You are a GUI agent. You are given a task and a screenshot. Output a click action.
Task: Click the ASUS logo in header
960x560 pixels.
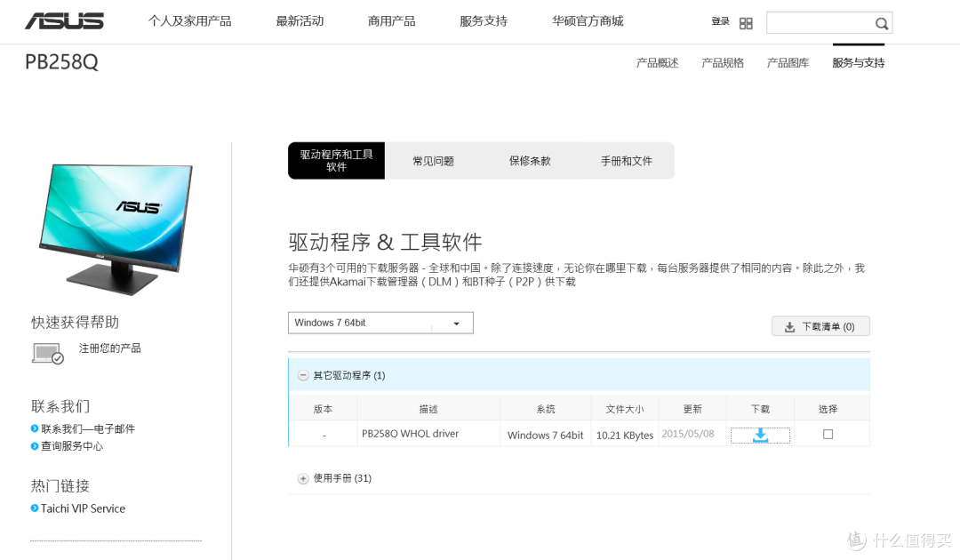click(x=64, y=20)
